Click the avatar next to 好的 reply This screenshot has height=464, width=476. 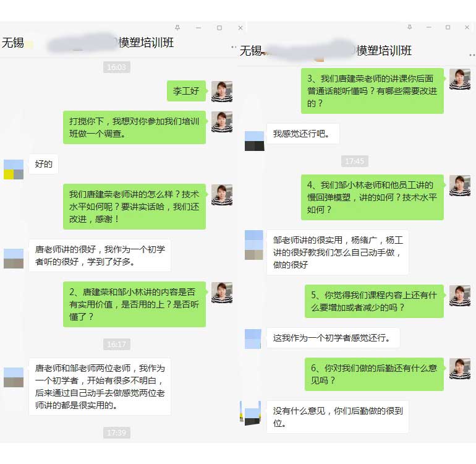click(x=14, y=170)
